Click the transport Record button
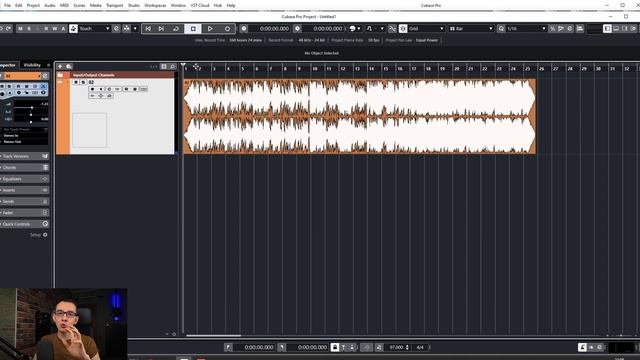This screenshot has width=640, height=360. pos(227,29)
